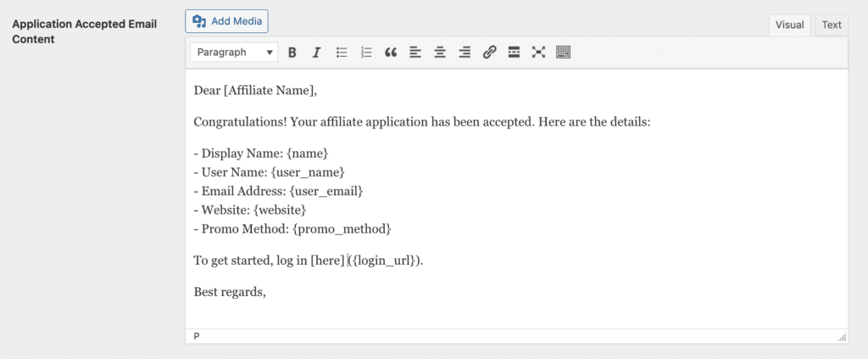Click the '{login_url}' placeholder text

383,261
